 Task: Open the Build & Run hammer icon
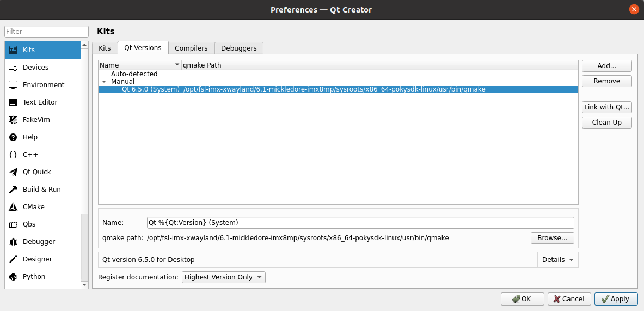pos(13,190)
